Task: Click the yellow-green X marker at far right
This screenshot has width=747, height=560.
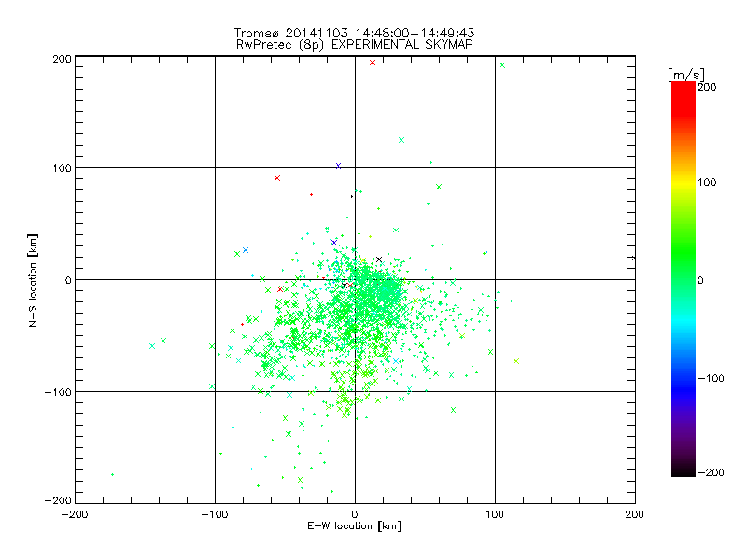Action: point(516,361)
